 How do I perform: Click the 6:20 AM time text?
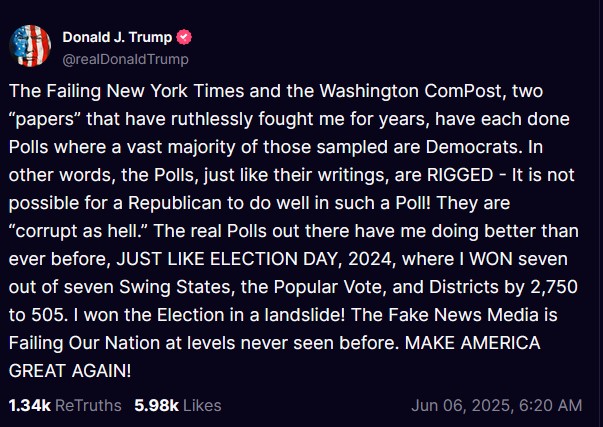pos(550,405)
